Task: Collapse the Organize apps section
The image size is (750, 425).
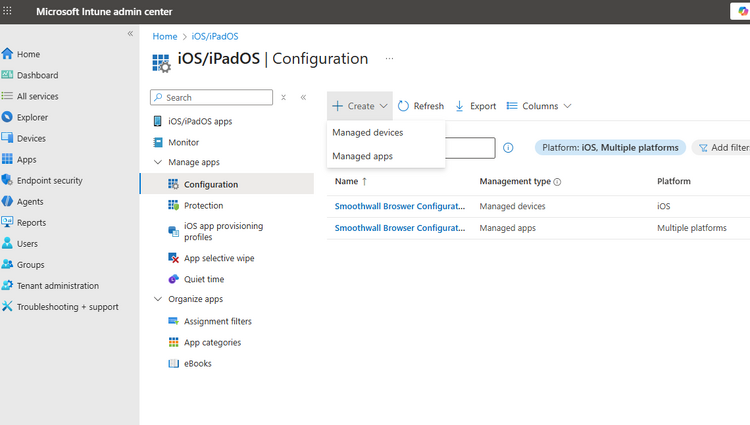Action: [x=158, y=299]
